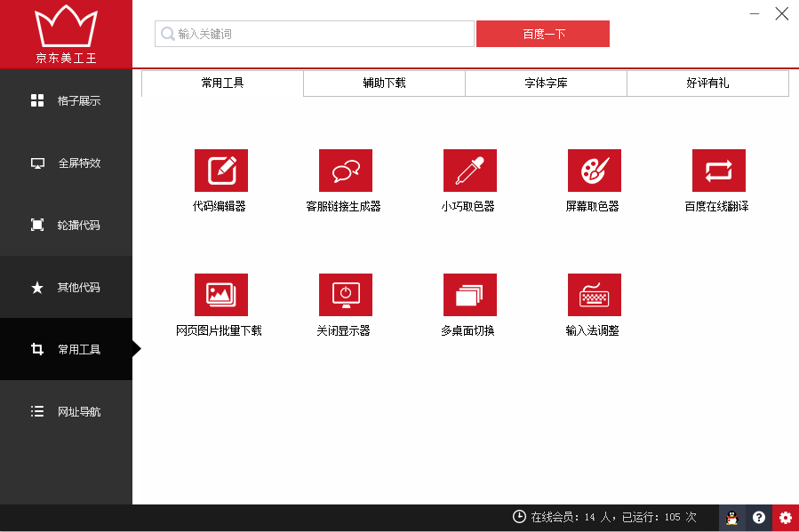
Task: Launch the 客服链接生成器 chat link generator
Action: (345, 171)
